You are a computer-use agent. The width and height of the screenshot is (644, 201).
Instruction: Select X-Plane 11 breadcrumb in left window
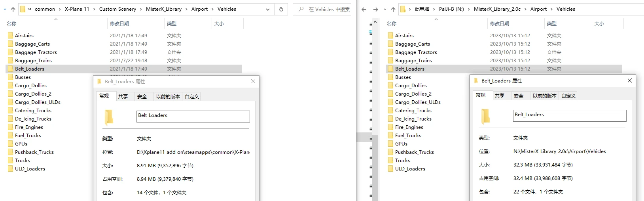77,9
